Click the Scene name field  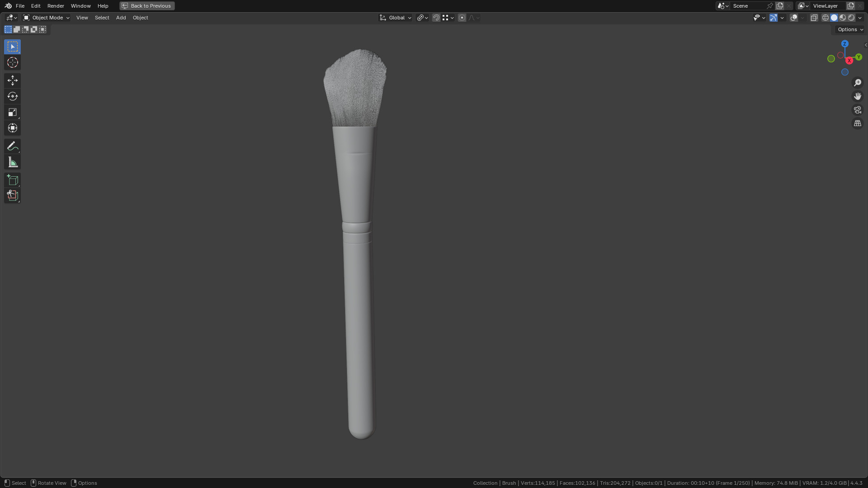[748, 6]
